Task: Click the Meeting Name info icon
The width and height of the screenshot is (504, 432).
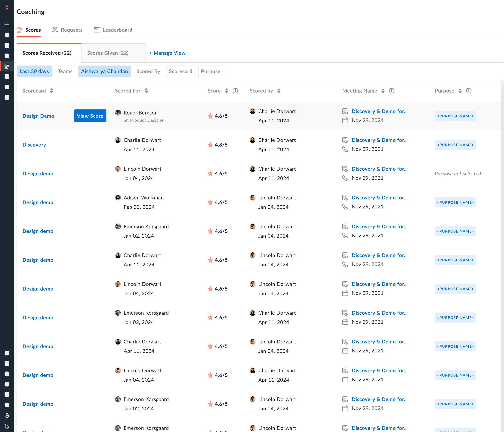Action: 391,91
